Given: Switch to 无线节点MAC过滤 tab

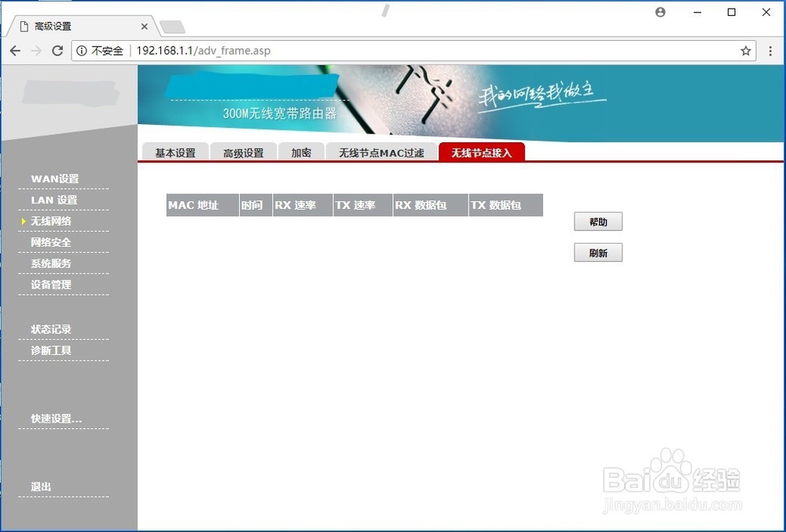Looking at the screenshot, I should pos(380,152).
